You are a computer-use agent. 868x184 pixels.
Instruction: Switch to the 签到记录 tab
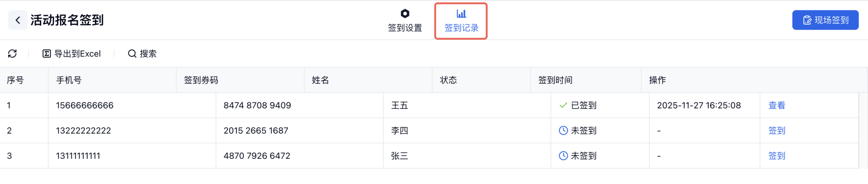pyautogui.click(x=461, y=27)
